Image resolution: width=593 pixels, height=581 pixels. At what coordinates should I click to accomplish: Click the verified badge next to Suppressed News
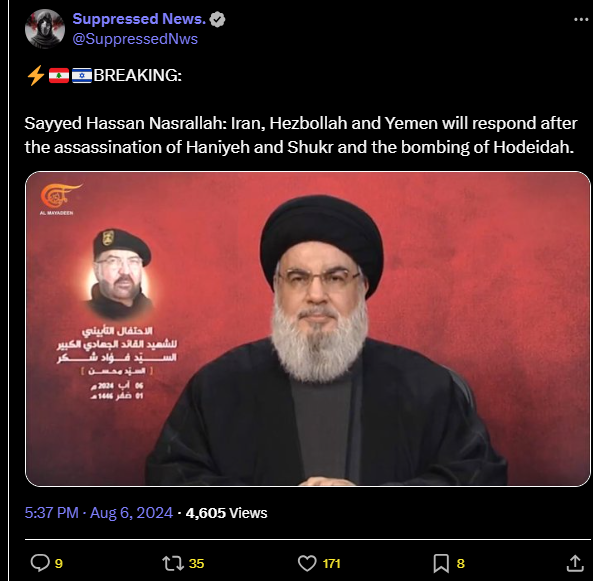217,19
